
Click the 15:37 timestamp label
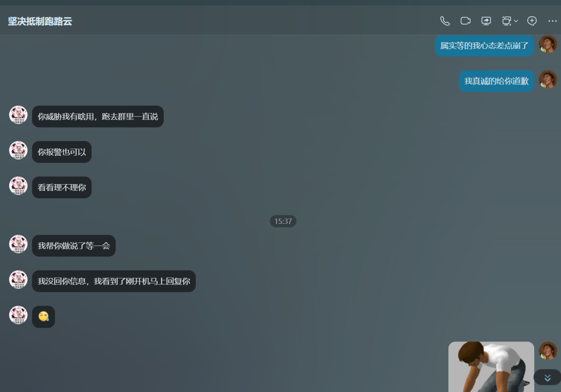pos(283,221)
